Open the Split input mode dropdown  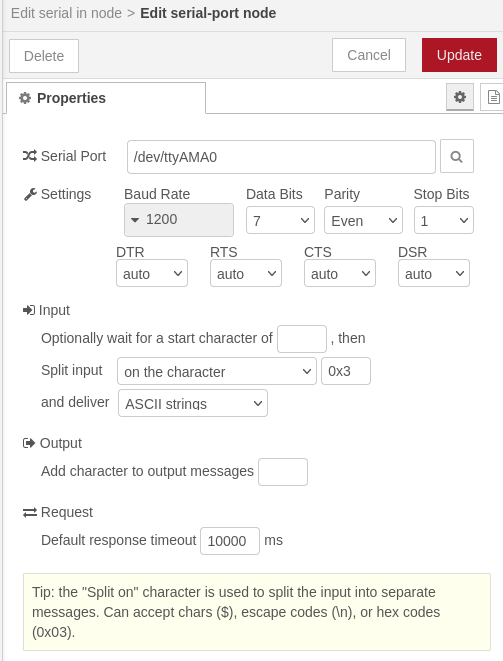217,371
